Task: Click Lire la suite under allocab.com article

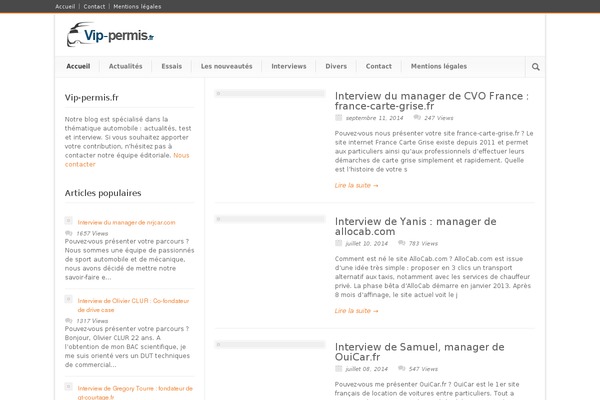Action: tap(356, 311)
